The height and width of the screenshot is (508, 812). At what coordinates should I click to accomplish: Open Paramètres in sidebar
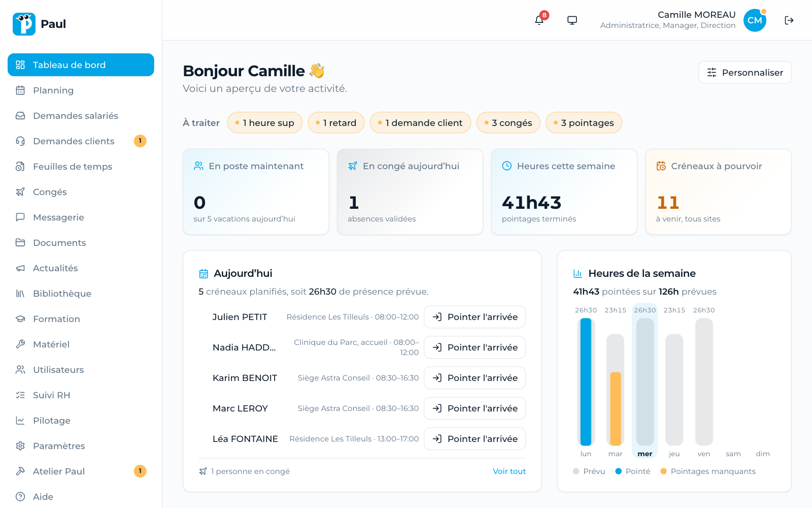point(81,446)
